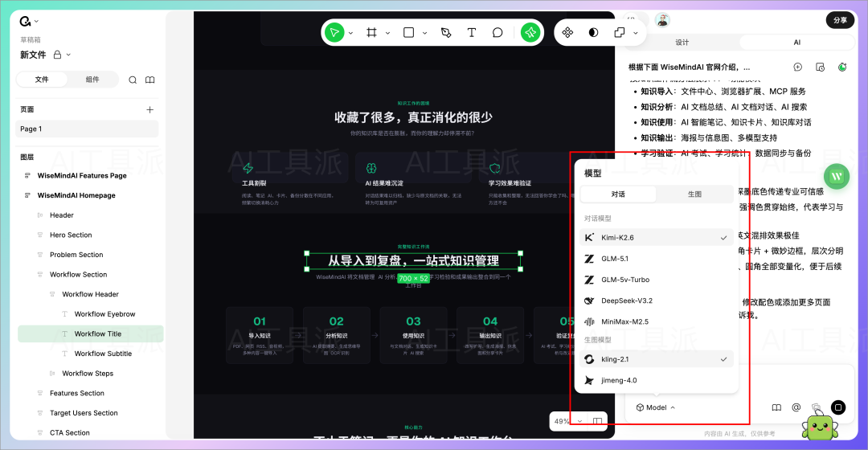The width and height of the screenshot is (868, 450).
Task: Select the Workflow Subtitle text layer
Action: [x=103, y=354]
